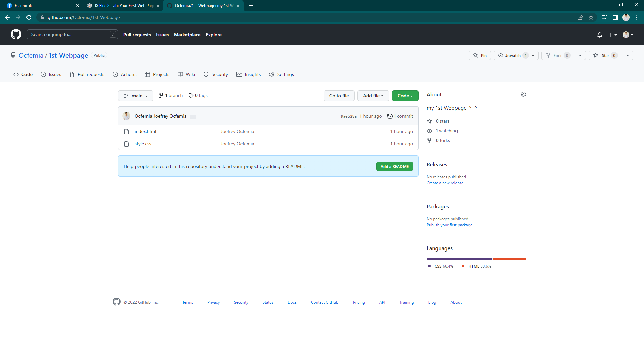644x362 pixels.
Task: Open the browser side panel icon
Action: point(615,17)
